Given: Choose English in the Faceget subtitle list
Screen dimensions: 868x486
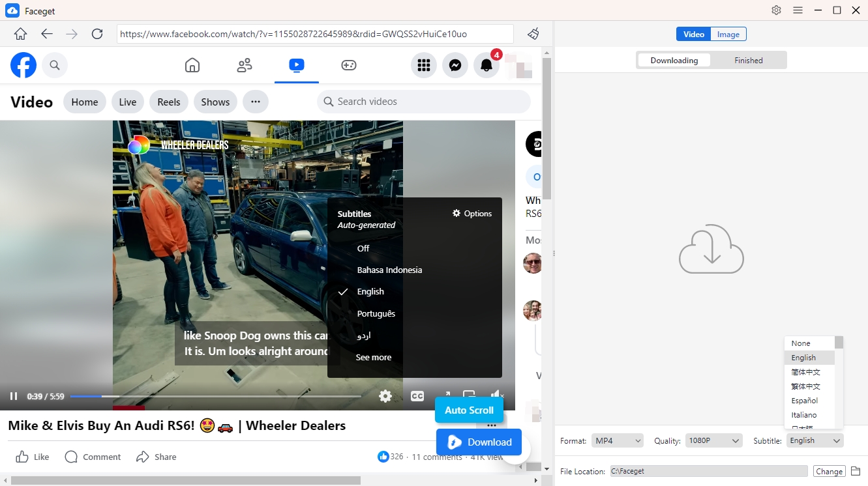Looking at the screenshot, I should point(809,358).
